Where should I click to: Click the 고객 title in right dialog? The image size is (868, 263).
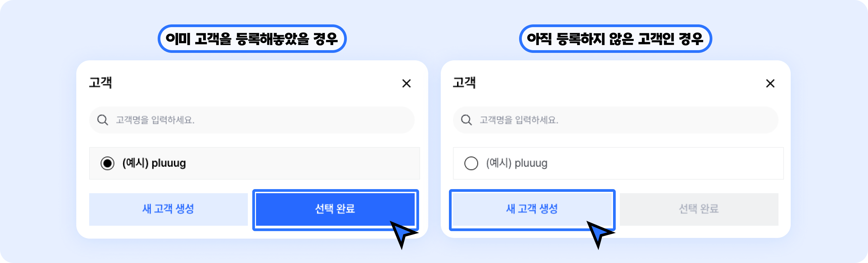pos(464,83)
